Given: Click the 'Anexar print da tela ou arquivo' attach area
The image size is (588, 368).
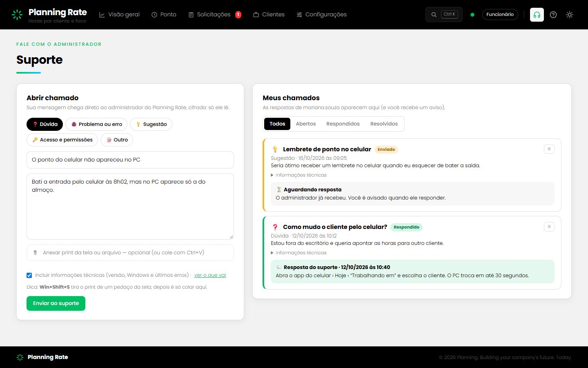Looking at the screenshot, I should click(x=130, y=253).
